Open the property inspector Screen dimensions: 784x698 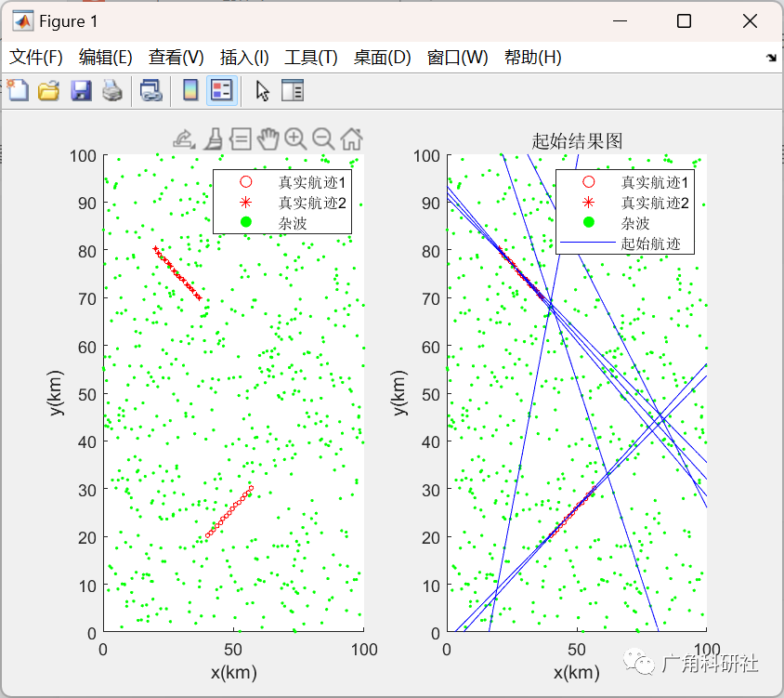pyautogui.click(x=292, y=90)
